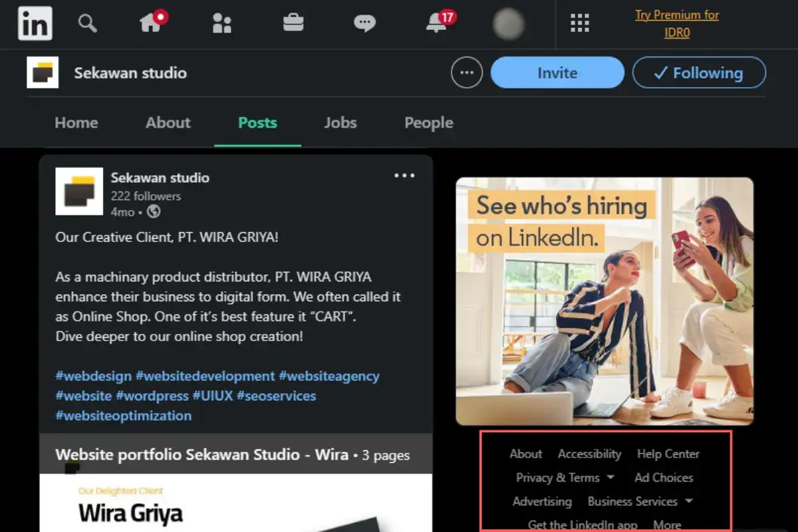Click footer About link
The width and height of the screenshot is (798, 532).
[526, 454]
